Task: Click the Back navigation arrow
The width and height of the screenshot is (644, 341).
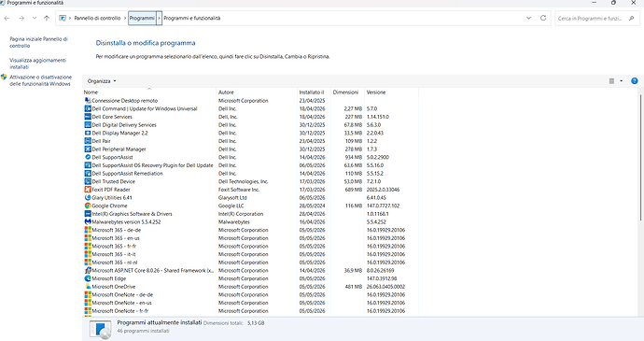Action: click(x=7, y=18)
